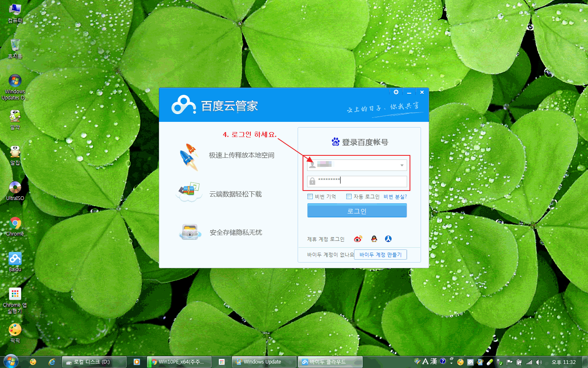Open Baidu cloud icon in system tray
Image resolution: width=588 pixels, height=368 pixels.
pos(470,362)
